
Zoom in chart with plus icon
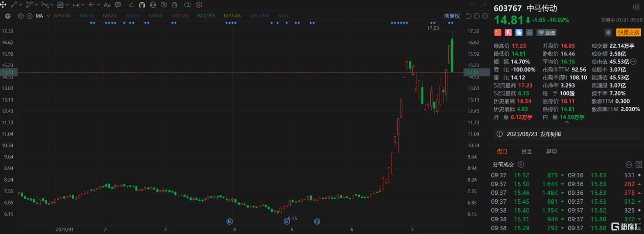pyautogui.click(x=485, y=16)
